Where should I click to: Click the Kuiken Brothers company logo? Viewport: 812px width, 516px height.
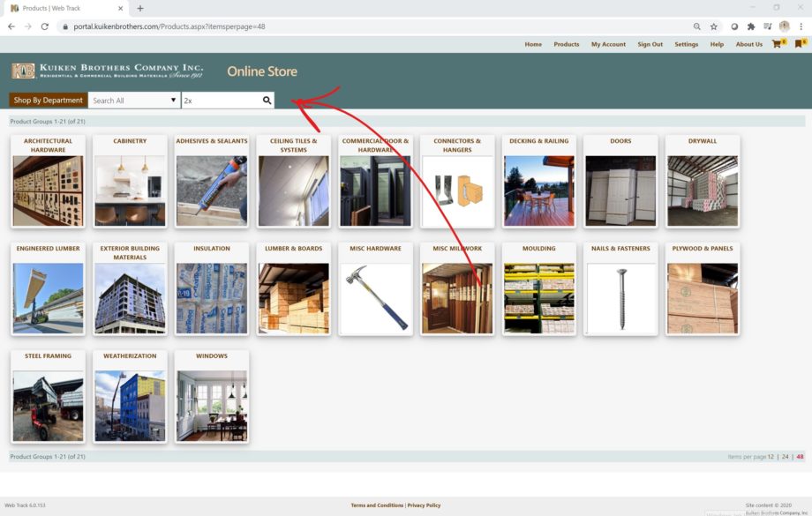pyautogui.click(x=107, y=71)
